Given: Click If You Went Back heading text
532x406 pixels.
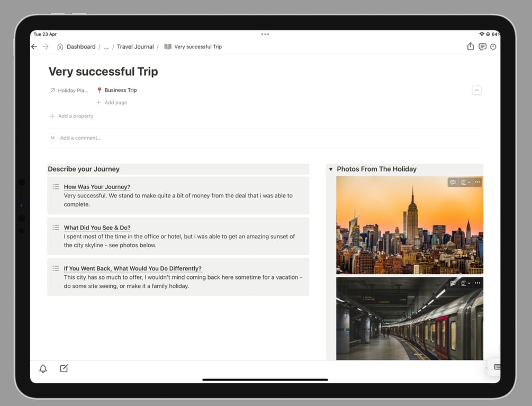Looking at the screenshot, I should point(133,268).
